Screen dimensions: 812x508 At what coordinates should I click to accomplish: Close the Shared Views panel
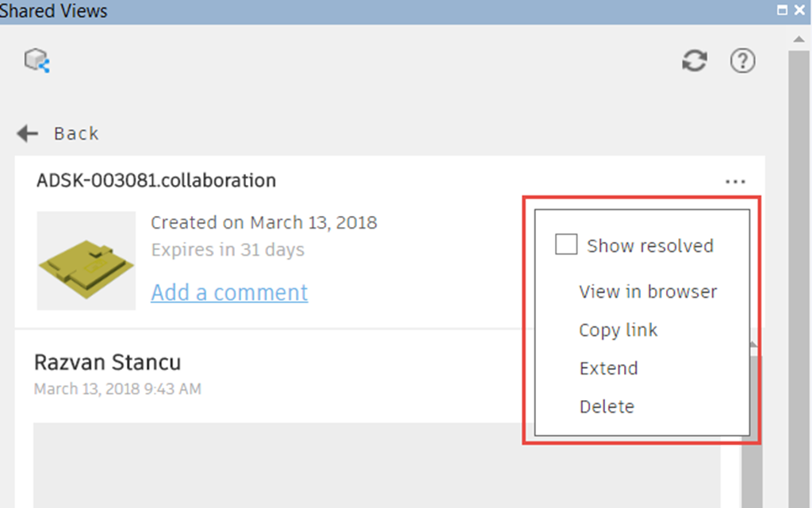[x=799, y=10]
